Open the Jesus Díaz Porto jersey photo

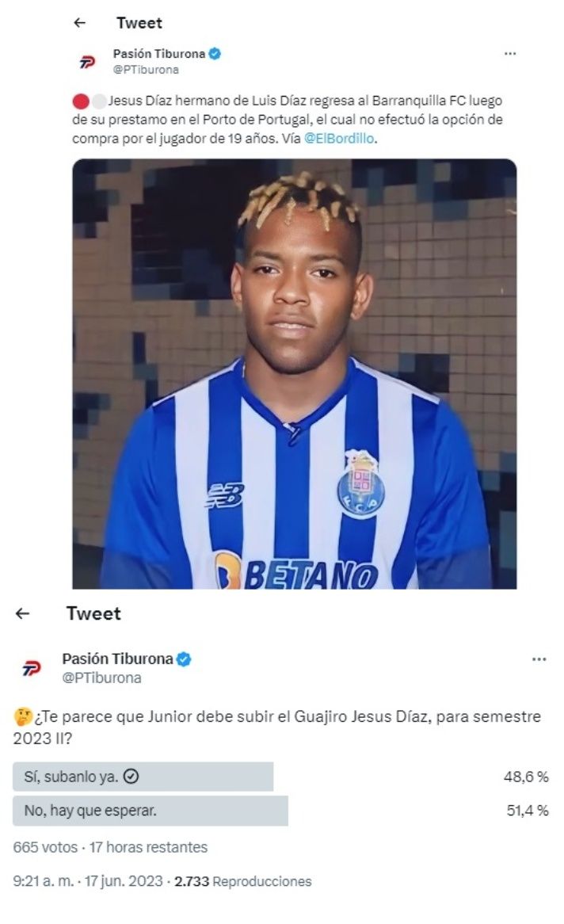coord(294,373)
